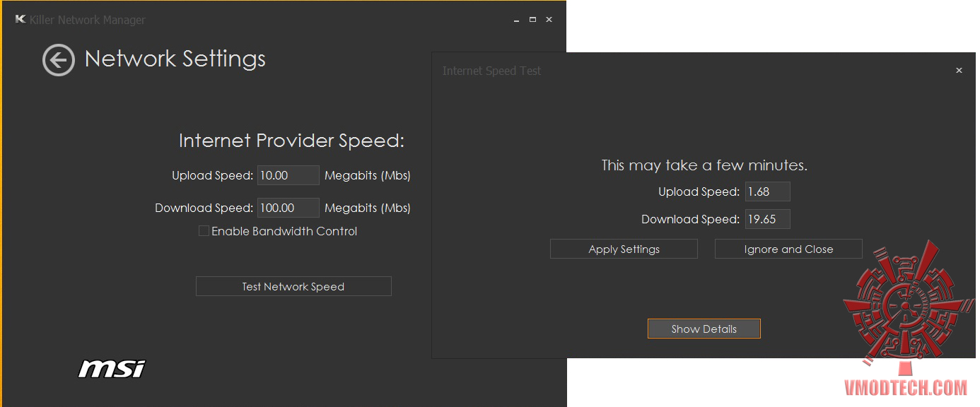The height and width of the screenshot is (407, 980).
Task: Enable Bandwidth Control checkbox
Action: tap(204, 231)
